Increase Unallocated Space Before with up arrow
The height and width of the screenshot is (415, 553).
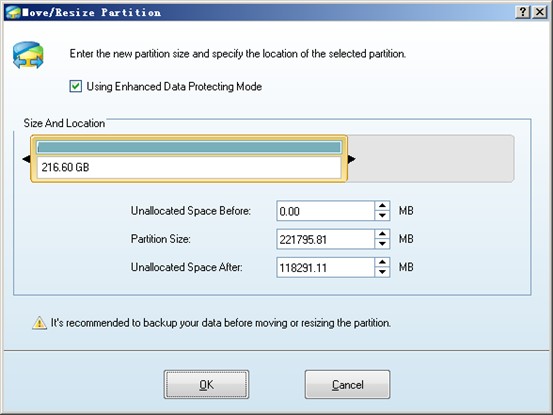(x=382, y=206)
